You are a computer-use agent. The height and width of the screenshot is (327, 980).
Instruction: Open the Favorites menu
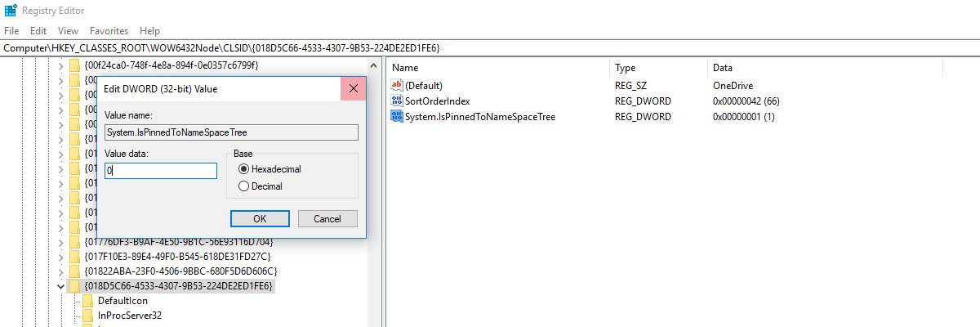pos(109,30)
